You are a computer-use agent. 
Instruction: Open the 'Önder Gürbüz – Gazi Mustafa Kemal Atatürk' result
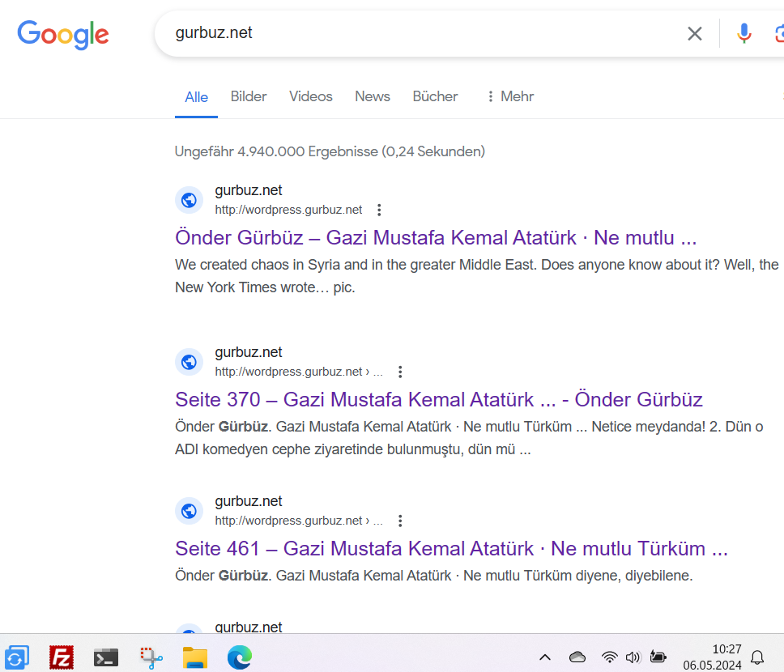pos(436,237)
